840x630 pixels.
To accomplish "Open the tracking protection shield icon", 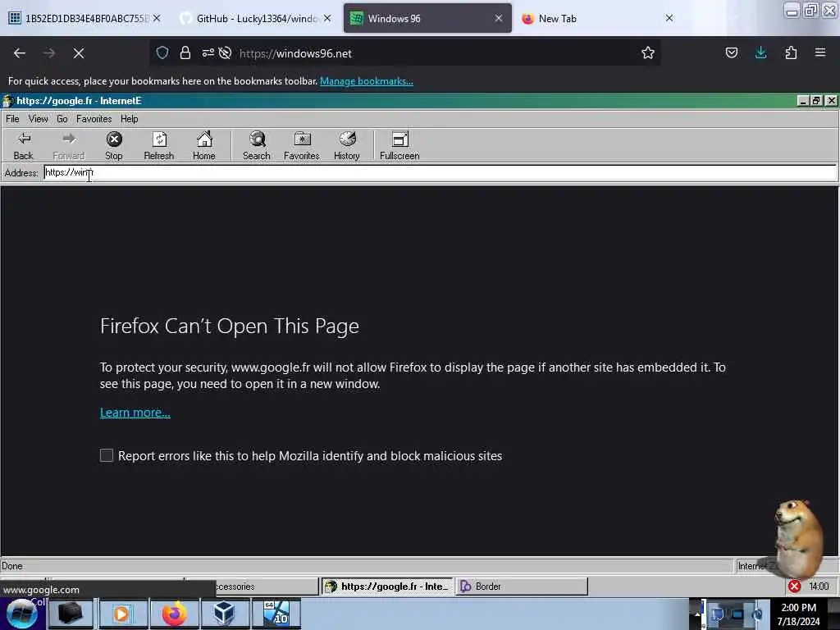I will 162,53.
